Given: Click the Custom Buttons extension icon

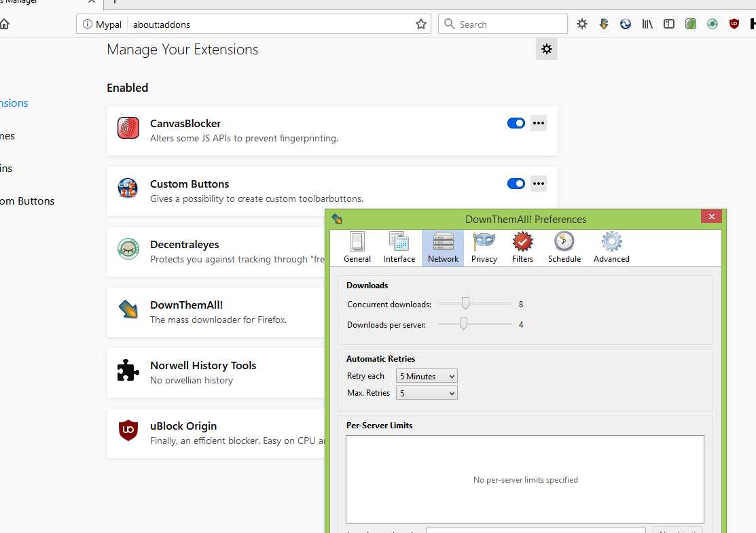Looking at the screenshot, I should [128, 188].
